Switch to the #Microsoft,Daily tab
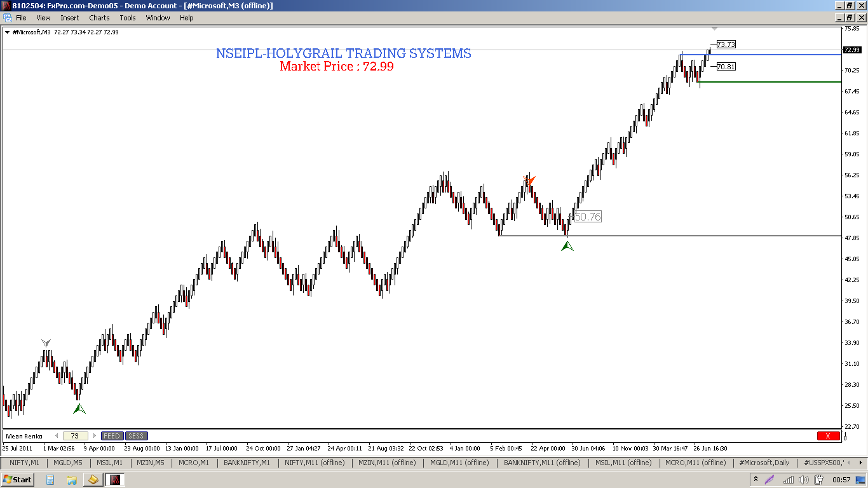868x488 pixels. click(764, 463)
